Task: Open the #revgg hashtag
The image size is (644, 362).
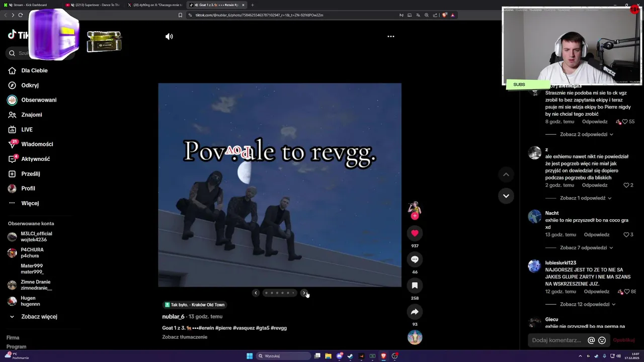Action: coord(279,328)
